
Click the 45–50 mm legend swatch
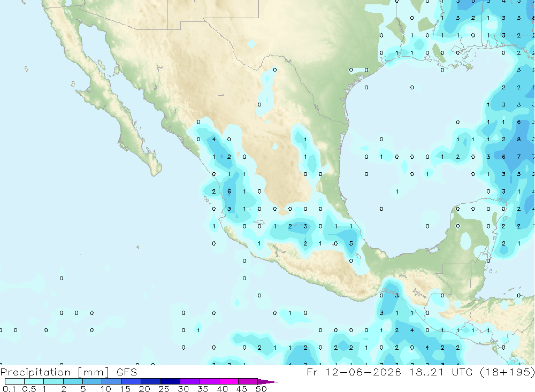click(248, 381)
